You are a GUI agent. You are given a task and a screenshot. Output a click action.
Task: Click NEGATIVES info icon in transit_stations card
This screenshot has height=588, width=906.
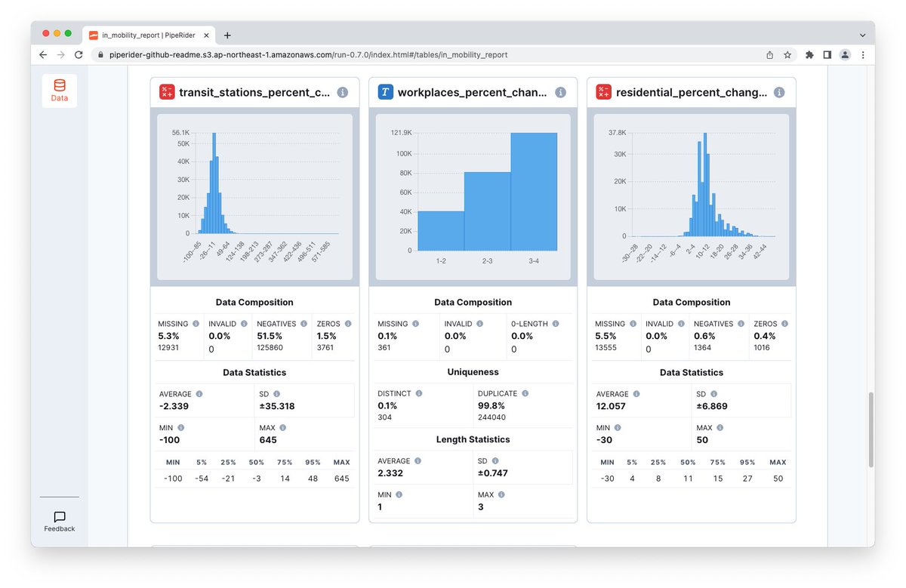click(303, 324)
